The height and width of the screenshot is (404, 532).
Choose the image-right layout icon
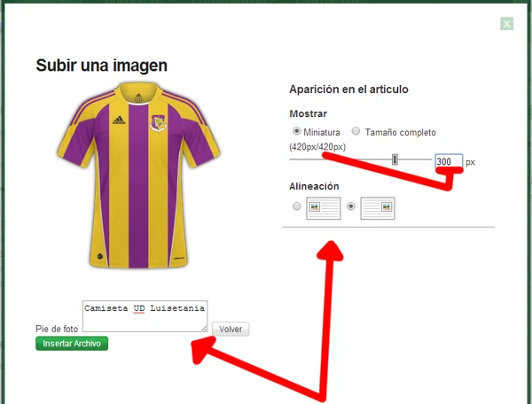(x=378, y=208)
